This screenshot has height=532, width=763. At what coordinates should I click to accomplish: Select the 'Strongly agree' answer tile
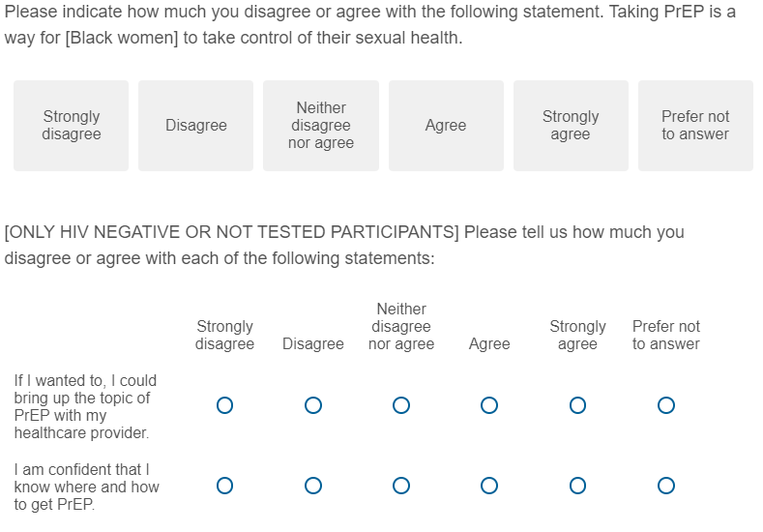571,126
